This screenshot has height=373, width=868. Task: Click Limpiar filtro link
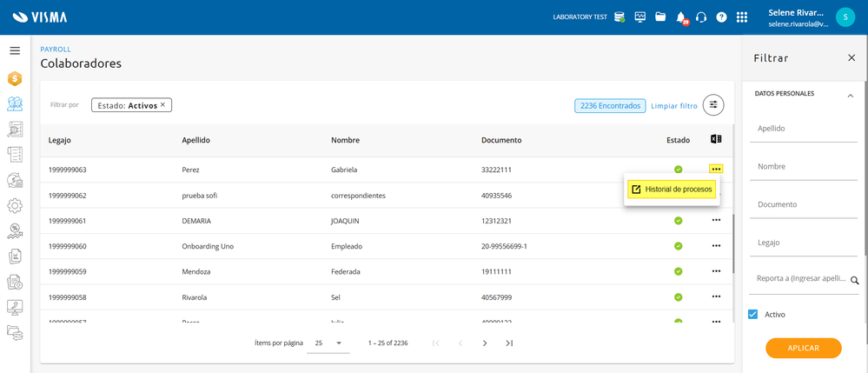coord(674,106)
